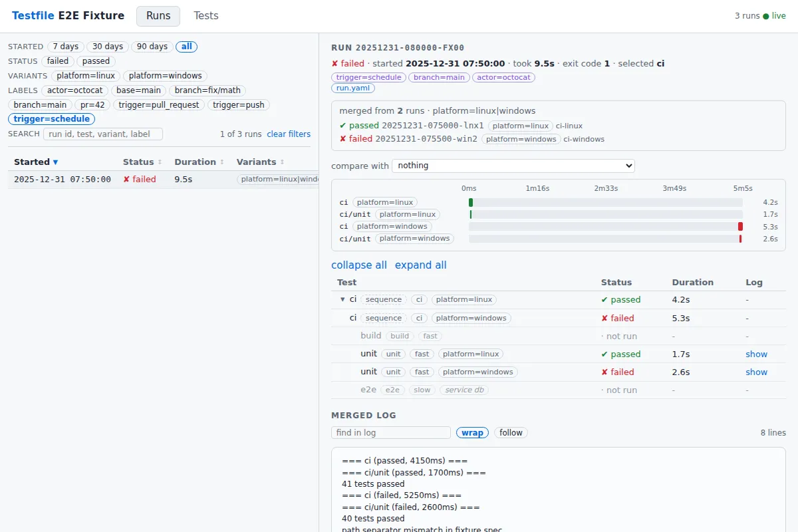Collapse the ci platform=linux test row triangle
This screenshot has height=532, width=798.
(x=342, y=300)
